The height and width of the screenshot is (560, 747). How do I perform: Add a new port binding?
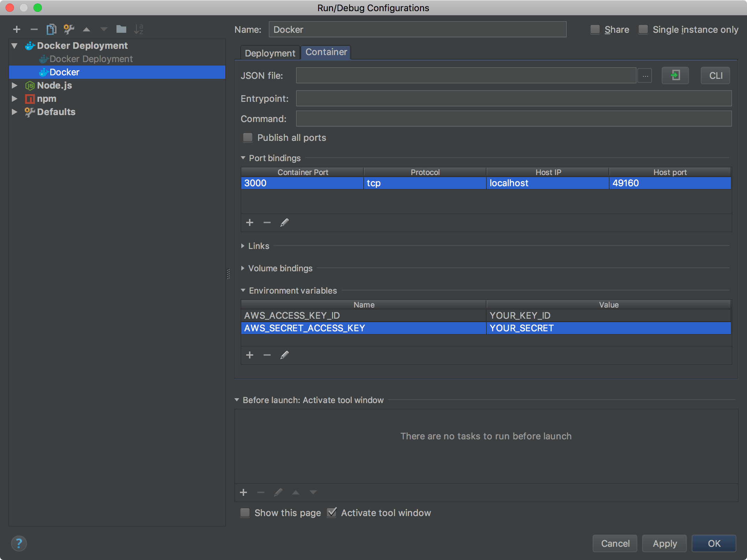pos(250,222)
